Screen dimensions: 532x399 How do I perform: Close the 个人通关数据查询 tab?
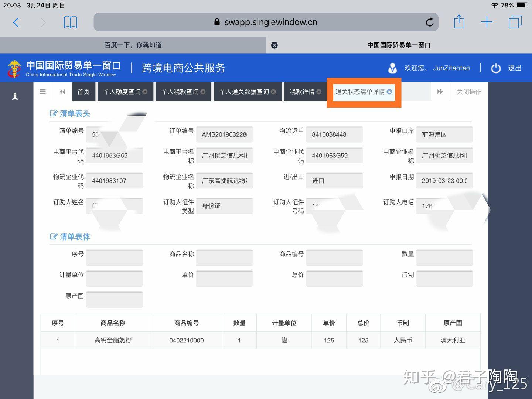pyautogui.click(x=273, y=92)
